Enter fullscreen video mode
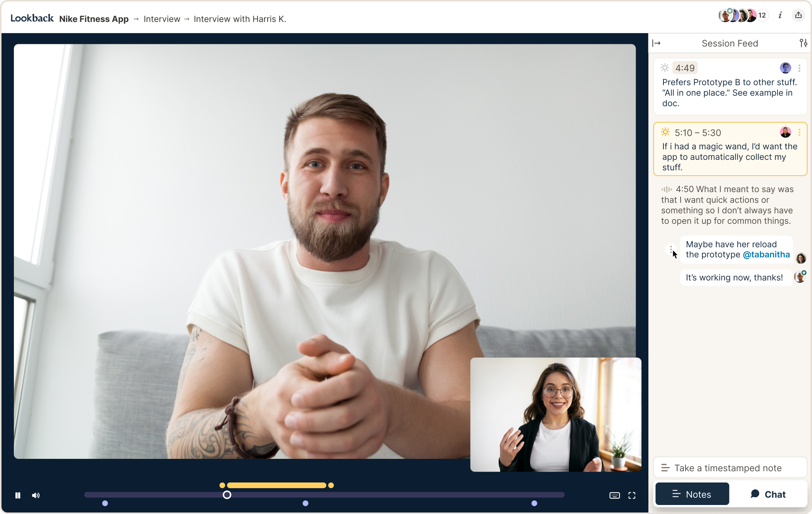The width and height of the screenshot is (812, 514). (632, 495)
